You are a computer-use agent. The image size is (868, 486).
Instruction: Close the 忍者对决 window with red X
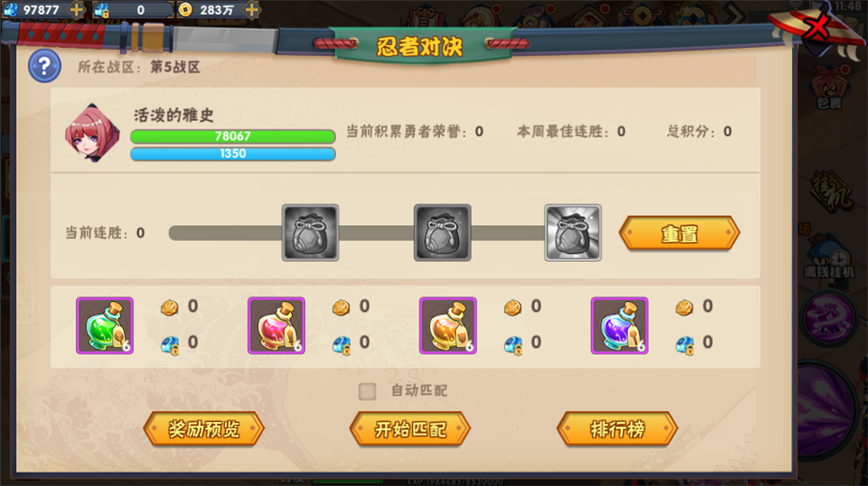[816, 26]
